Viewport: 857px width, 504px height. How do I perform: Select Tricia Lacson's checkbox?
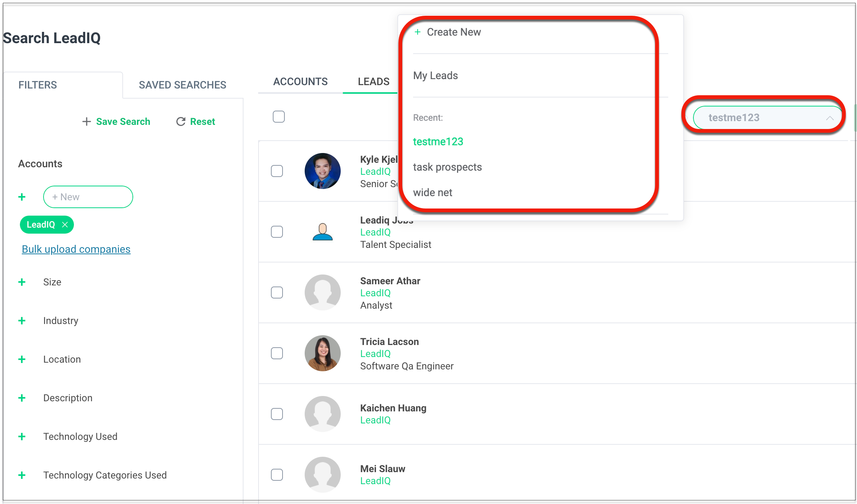point(277,353)
